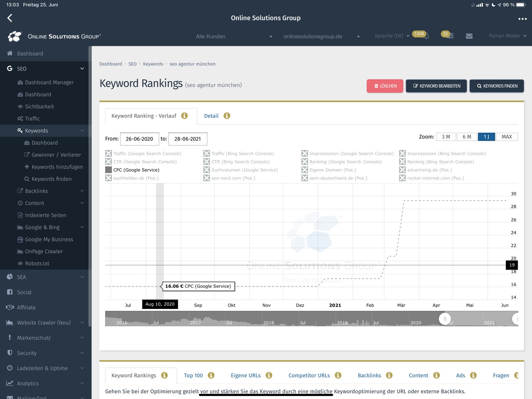Click info icon beside Detail tab

click(227, 116)
